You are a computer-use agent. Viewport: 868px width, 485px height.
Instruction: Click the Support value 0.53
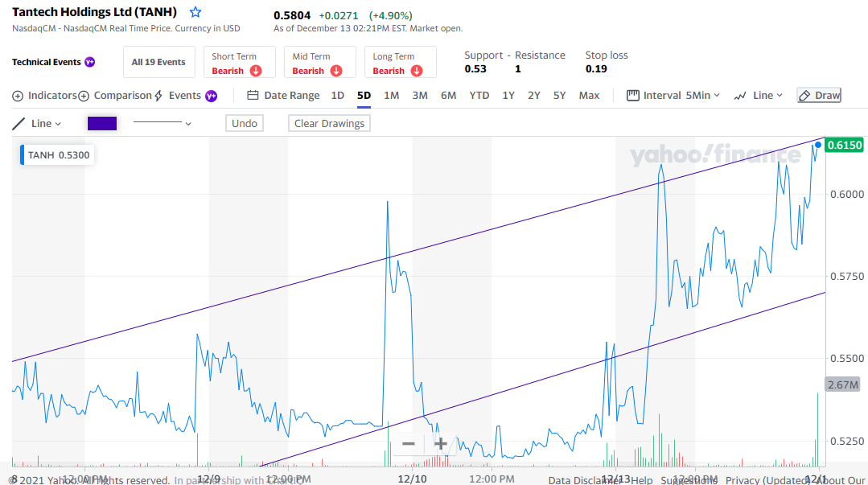tap(475, 68)
